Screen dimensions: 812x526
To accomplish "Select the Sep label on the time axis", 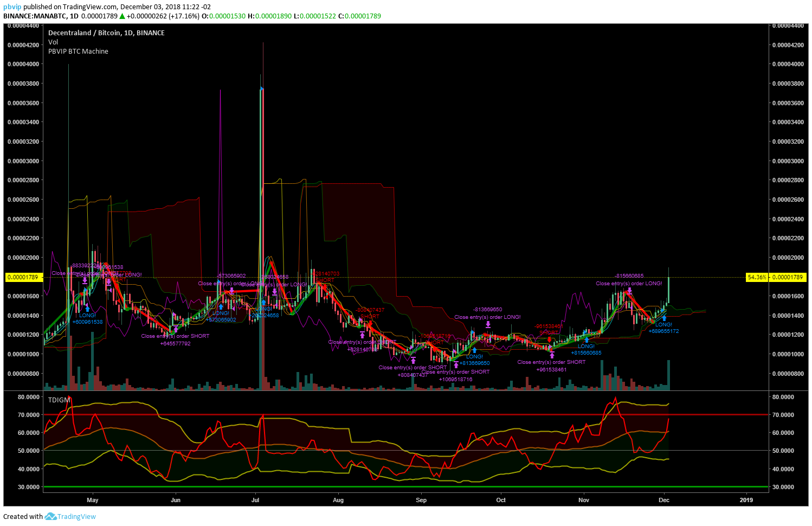I will (x=421, y=500).
